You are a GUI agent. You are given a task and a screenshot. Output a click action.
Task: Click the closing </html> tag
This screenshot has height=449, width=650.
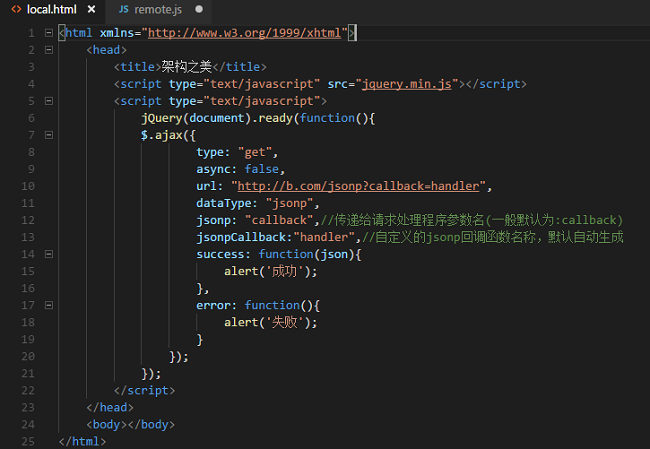tap(82, 441)
